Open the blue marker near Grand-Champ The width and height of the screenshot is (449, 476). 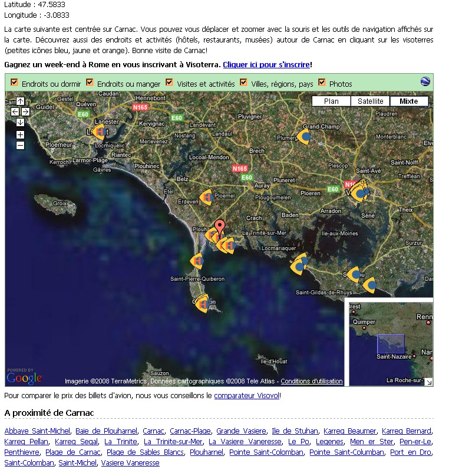coord(304,137)
